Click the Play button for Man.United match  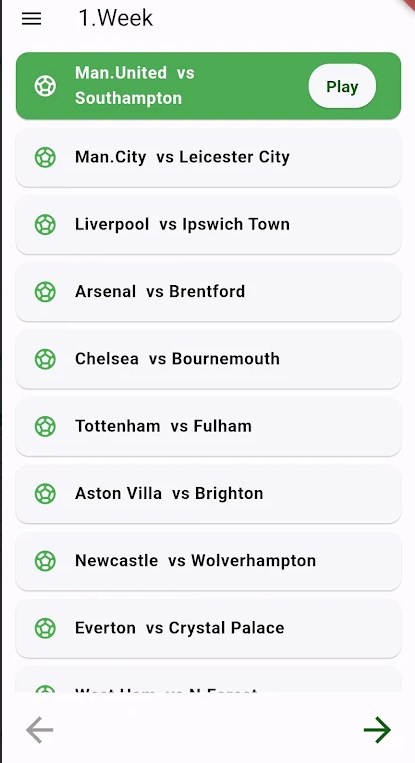click(342, 86)
